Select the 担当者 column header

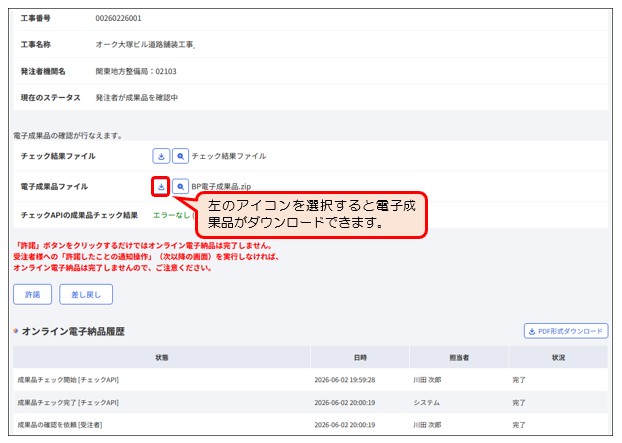[459, 357]
